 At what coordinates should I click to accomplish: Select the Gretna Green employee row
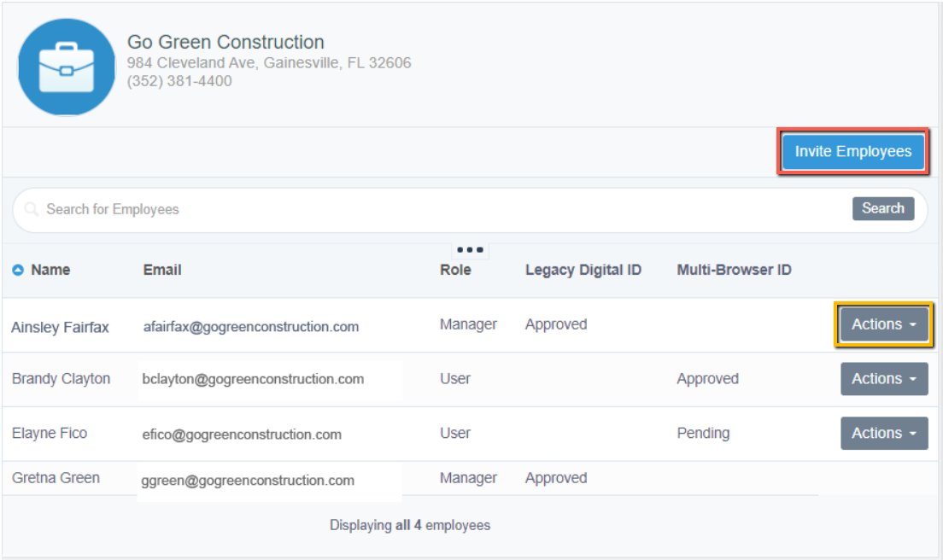[56, 478]
